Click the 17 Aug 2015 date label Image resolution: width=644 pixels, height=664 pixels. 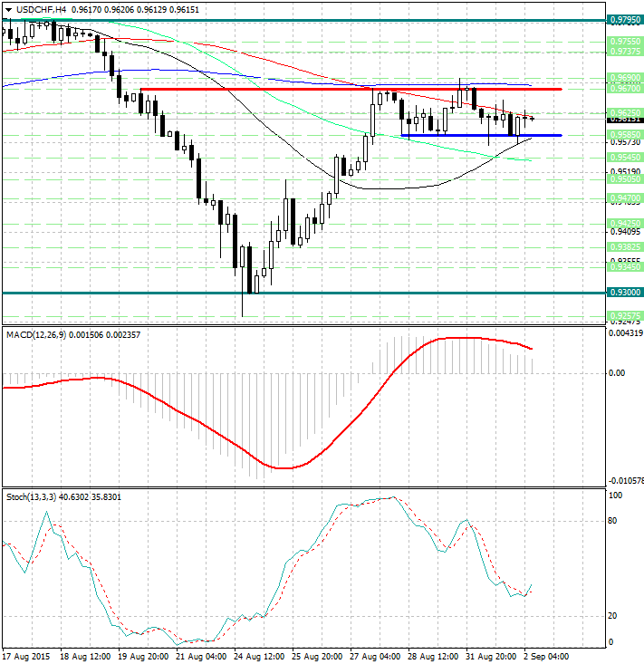pos(27,655)
